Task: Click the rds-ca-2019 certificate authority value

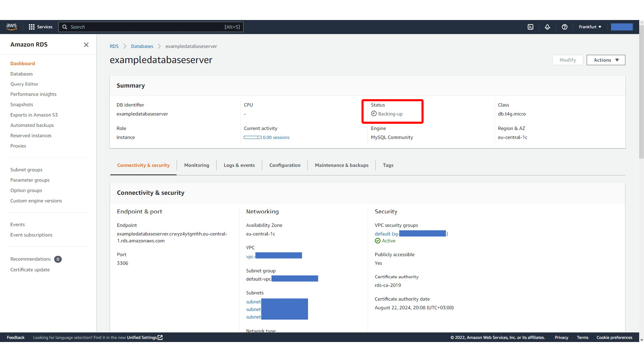Action: point(388,285)
